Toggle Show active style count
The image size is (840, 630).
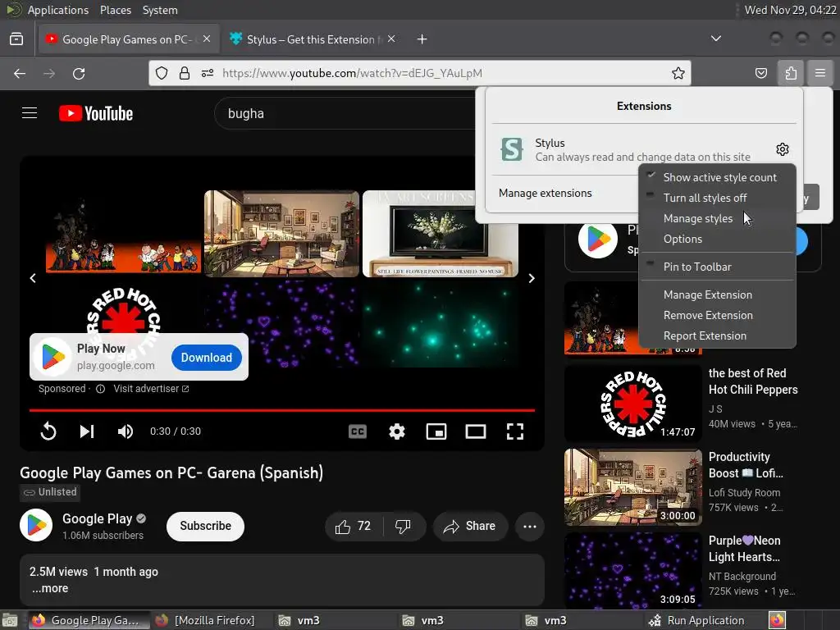coord(717,177)
